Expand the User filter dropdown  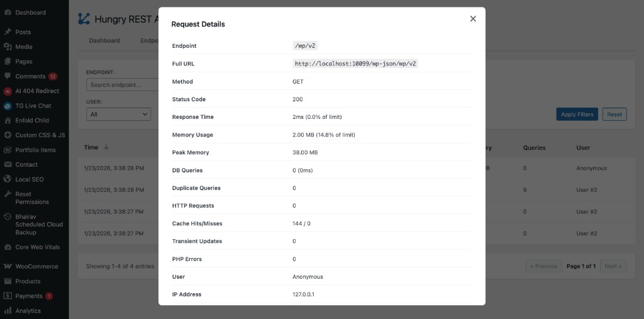click(119, 115)
